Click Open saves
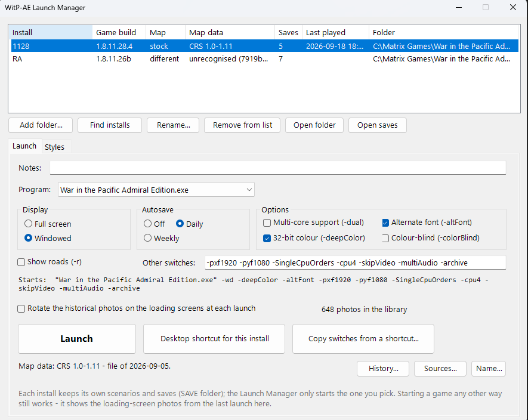This screenshot has width=528, height=420. click(378, 125)
